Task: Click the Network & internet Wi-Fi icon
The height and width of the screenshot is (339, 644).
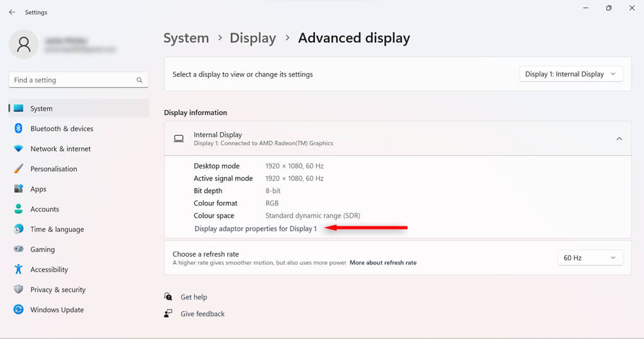Action: [18, 148]
